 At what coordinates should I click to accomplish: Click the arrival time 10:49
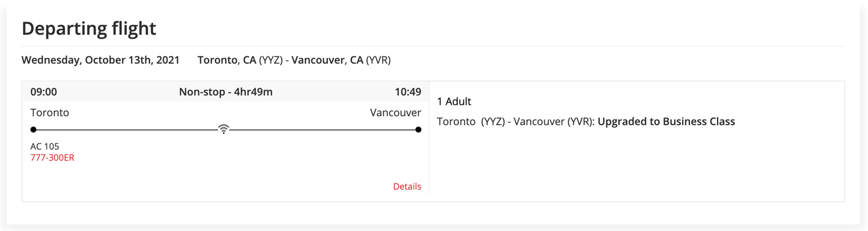(408, 92)
